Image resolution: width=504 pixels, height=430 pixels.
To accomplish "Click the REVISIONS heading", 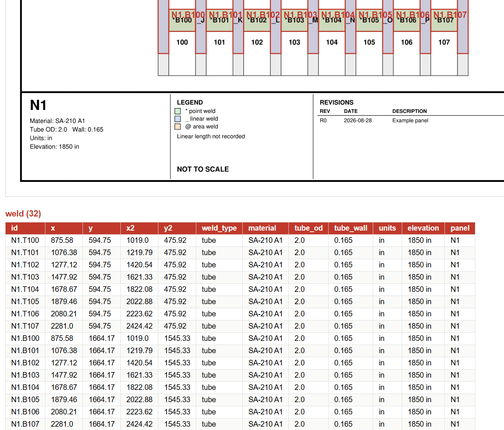I will (x=337, y=102).
